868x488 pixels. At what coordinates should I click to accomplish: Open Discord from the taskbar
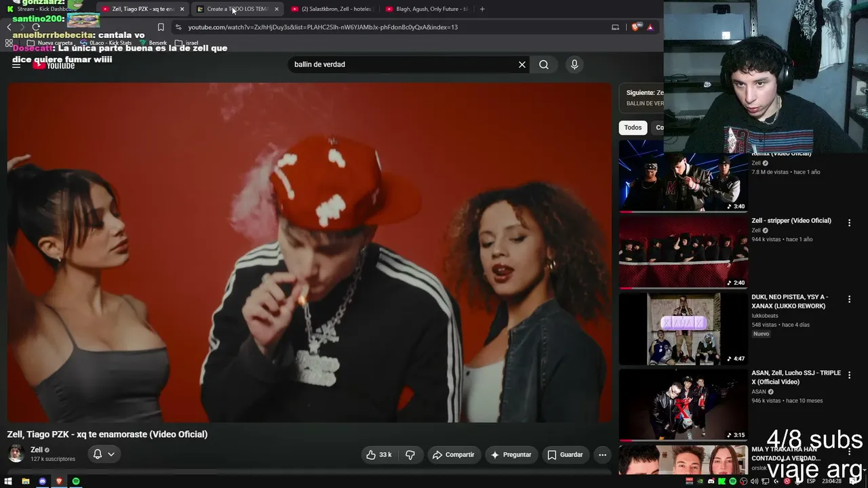point(43,481)
